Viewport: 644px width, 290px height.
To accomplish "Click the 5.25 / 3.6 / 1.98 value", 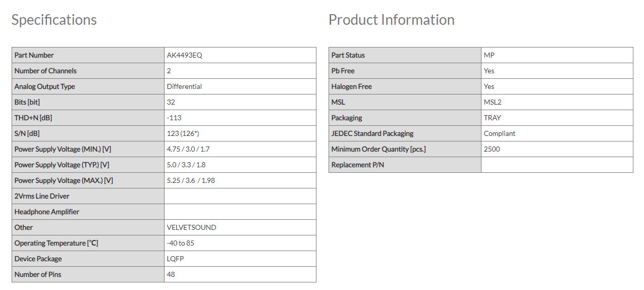I will [190, 180].
